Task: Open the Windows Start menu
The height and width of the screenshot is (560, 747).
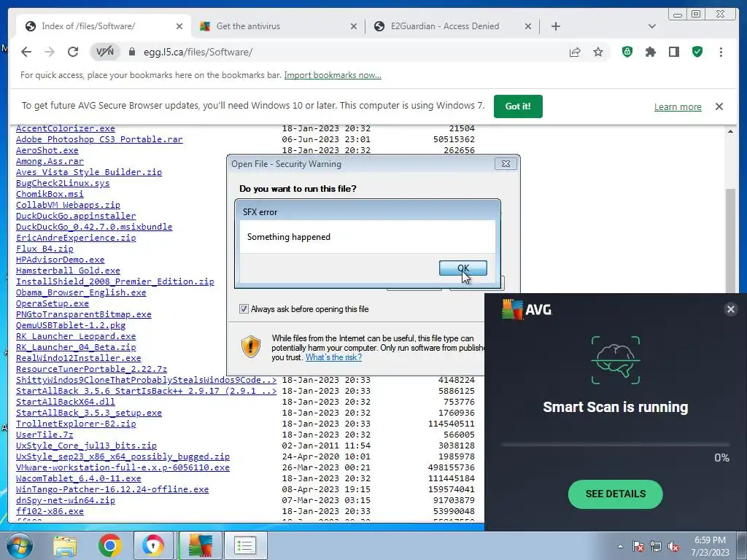Action: (20, 545)
